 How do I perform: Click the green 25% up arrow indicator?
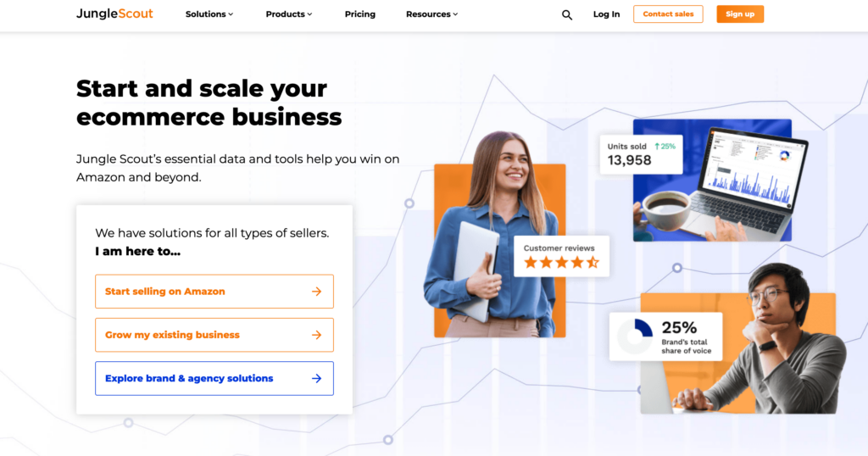[x=665, y=147]
